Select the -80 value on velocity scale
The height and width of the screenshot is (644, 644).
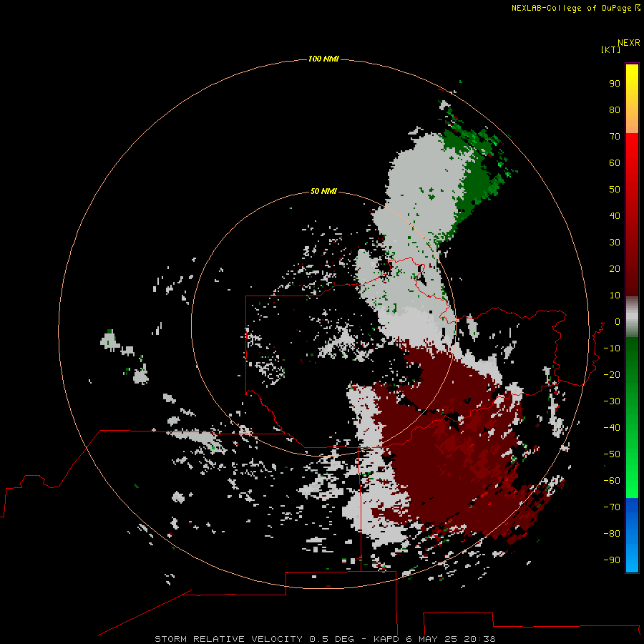tap(612, 534)
